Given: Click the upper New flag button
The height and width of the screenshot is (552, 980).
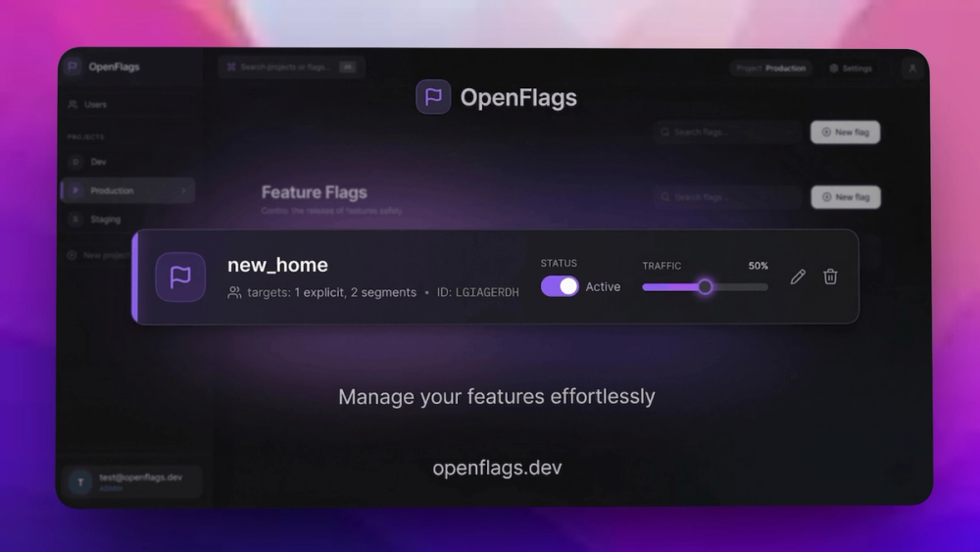Looking at the screenshot, I should 845,132.
